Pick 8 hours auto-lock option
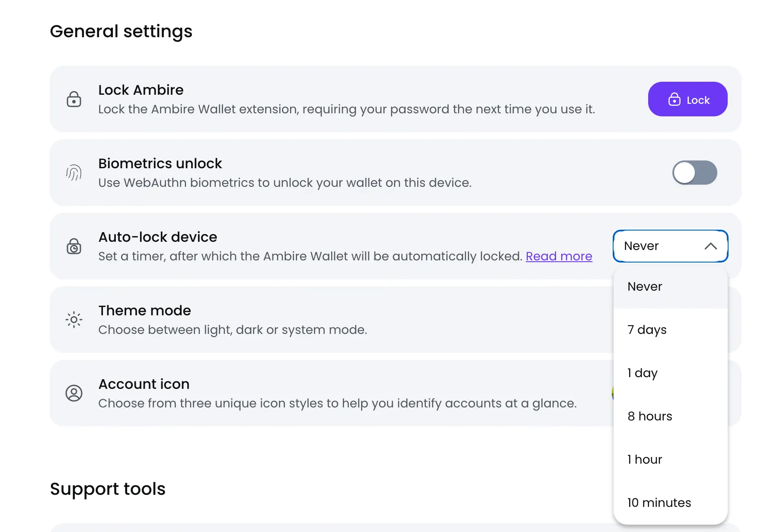Image resolution: width=761 pixels, height=532 pixels. (670, 416)
